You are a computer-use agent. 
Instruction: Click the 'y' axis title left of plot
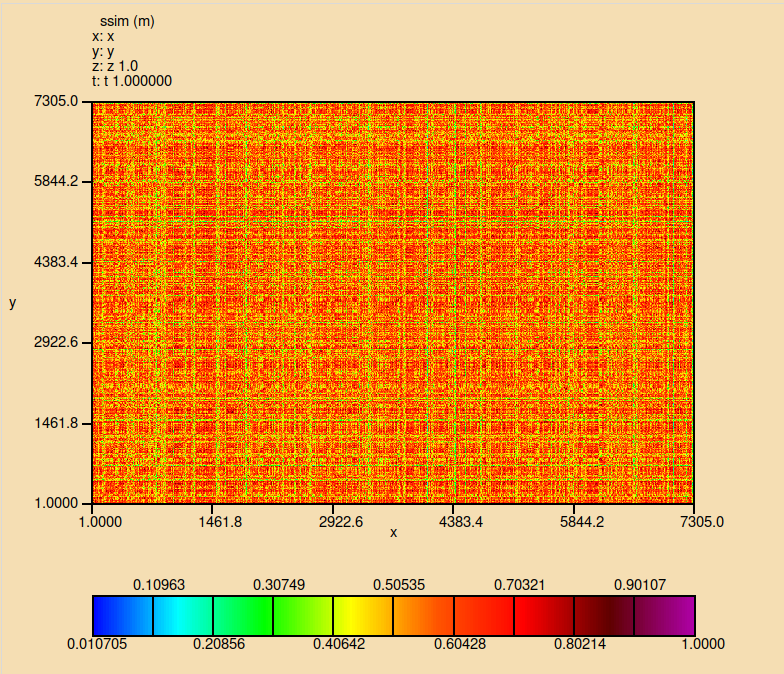point(12,302)
